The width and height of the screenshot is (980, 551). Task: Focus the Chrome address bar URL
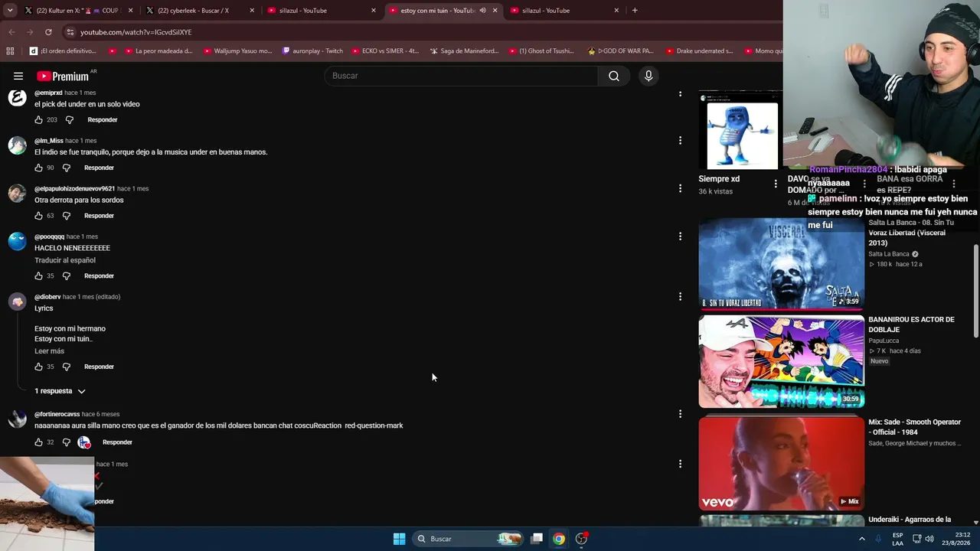(136, 32)
